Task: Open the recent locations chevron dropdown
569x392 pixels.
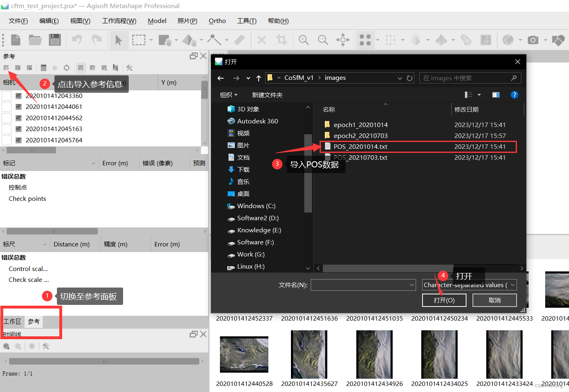Action: 248,78
